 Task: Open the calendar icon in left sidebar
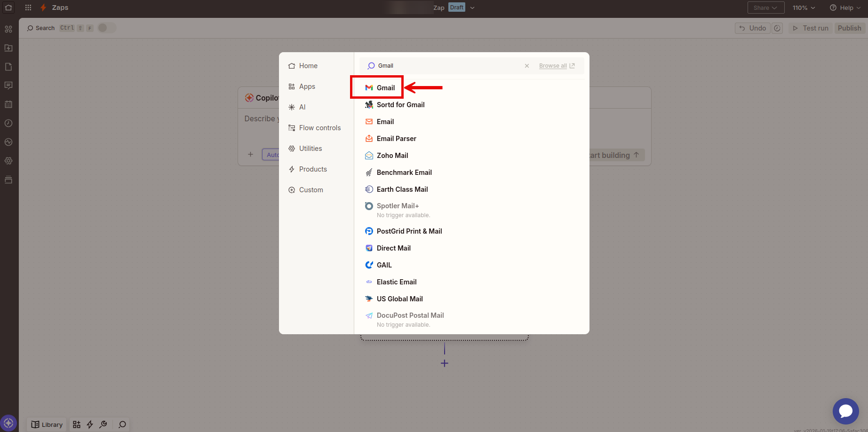click(8, 104)
